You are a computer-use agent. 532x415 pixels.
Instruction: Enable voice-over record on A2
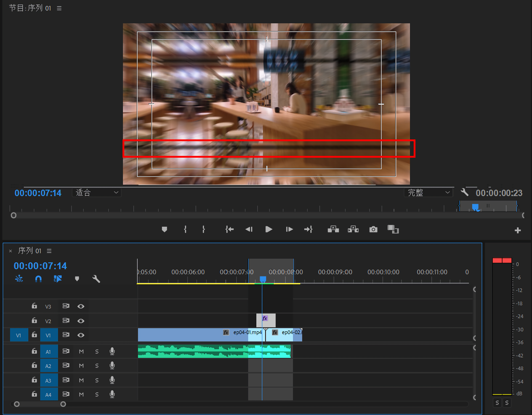click(x=112, y=365)
